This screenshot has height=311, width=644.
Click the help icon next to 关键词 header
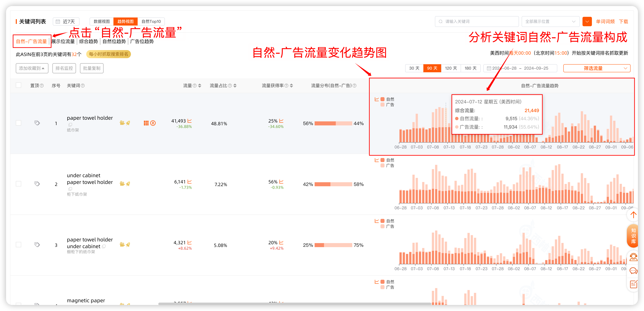(83, 86)
